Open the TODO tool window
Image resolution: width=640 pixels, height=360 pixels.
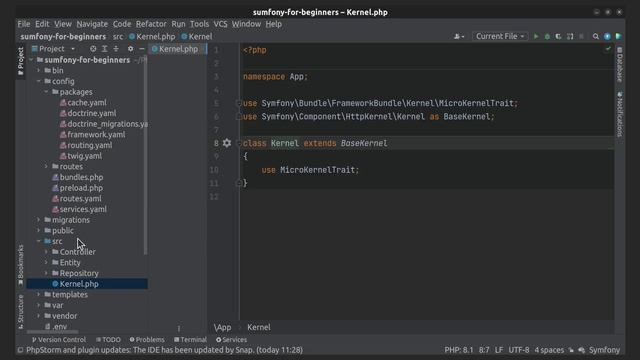point(108,340)
